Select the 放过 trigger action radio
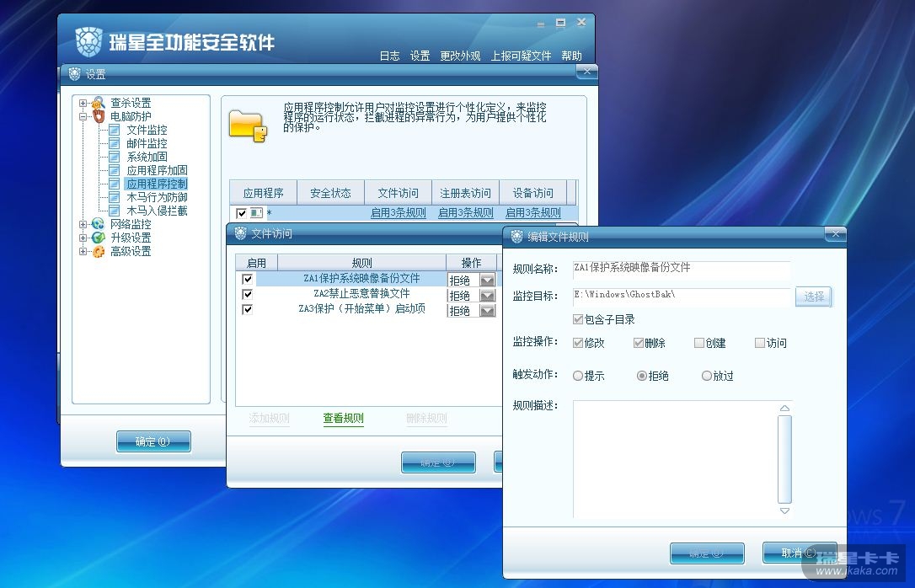915x588 pixels. coord(707,377)
